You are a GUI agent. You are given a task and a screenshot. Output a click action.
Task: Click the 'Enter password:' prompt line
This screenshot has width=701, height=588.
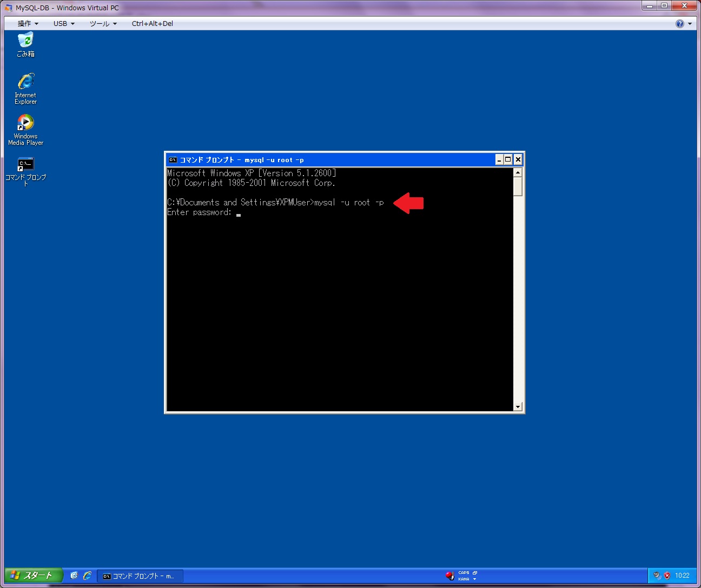coord(200,212)
